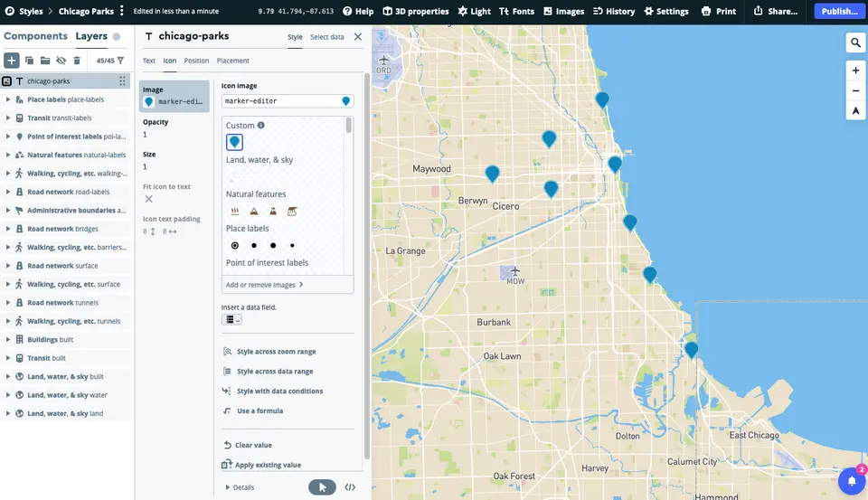
Task: Delete the selected layer with trash icon
Action: point(77,61)
